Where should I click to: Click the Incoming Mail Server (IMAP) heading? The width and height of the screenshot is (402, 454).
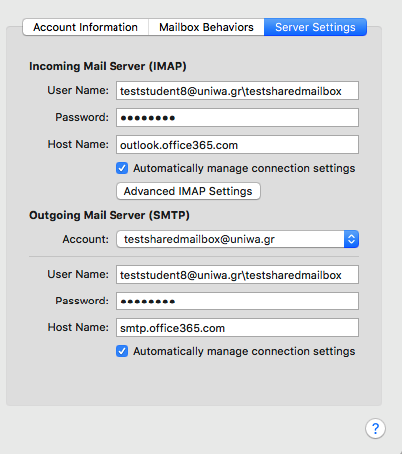click(108, 66)
